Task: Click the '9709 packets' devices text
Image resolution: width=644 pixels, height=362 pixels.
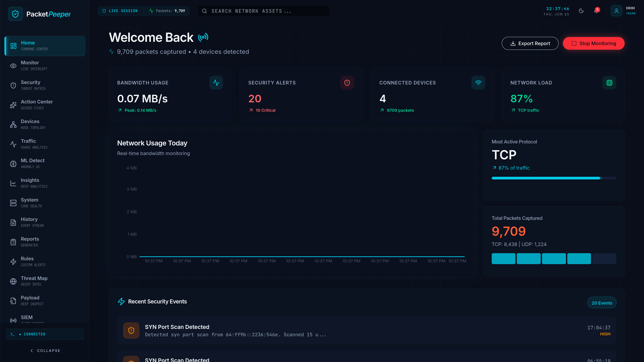Action: pos(400,110)
